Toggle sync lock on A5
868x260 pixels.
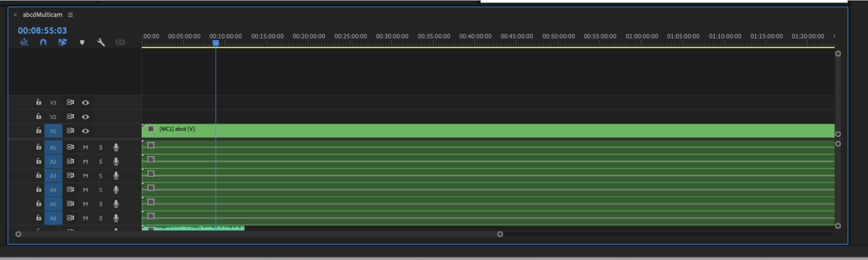coord(70,203)
